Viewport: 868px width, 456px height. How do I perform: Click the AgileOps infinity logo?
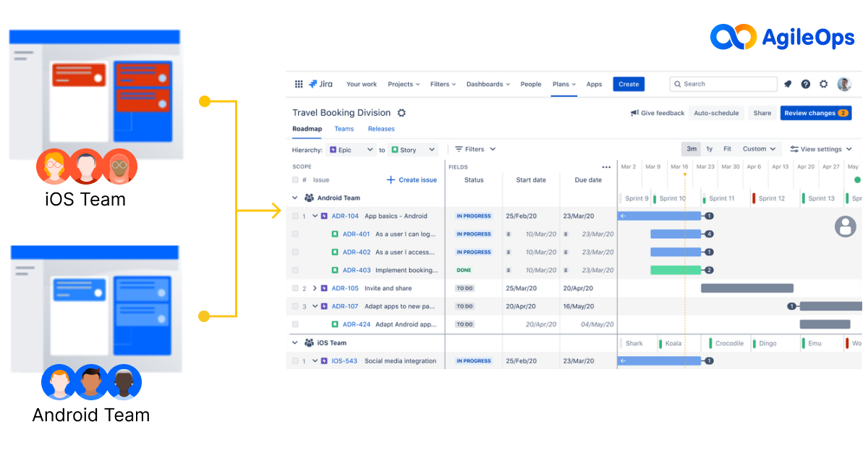pos(733,37)
